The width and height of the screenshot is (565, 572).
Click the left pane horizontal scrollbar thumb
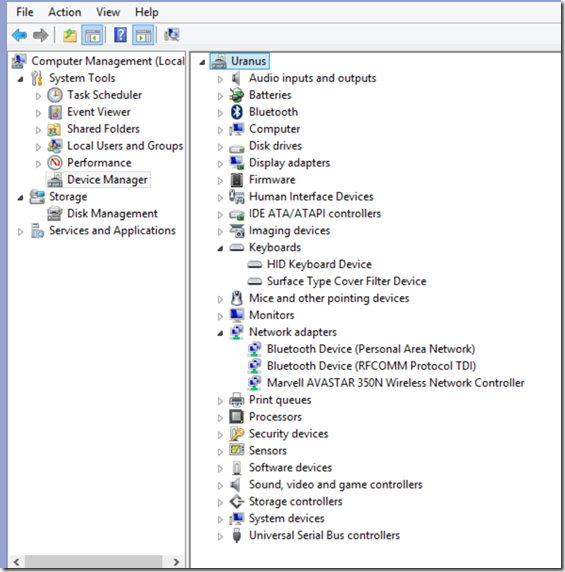93,561
